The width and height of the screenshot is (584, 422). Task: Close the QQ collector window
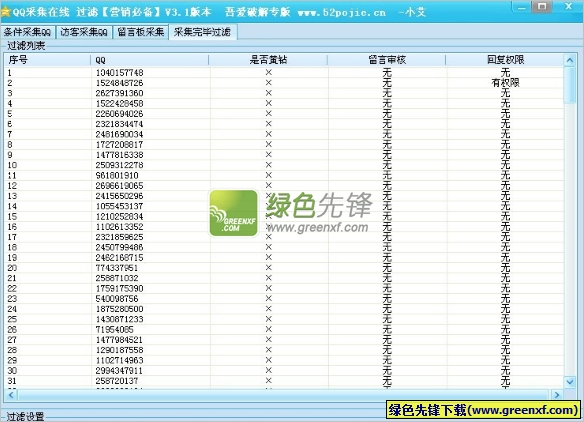(568, 7)
